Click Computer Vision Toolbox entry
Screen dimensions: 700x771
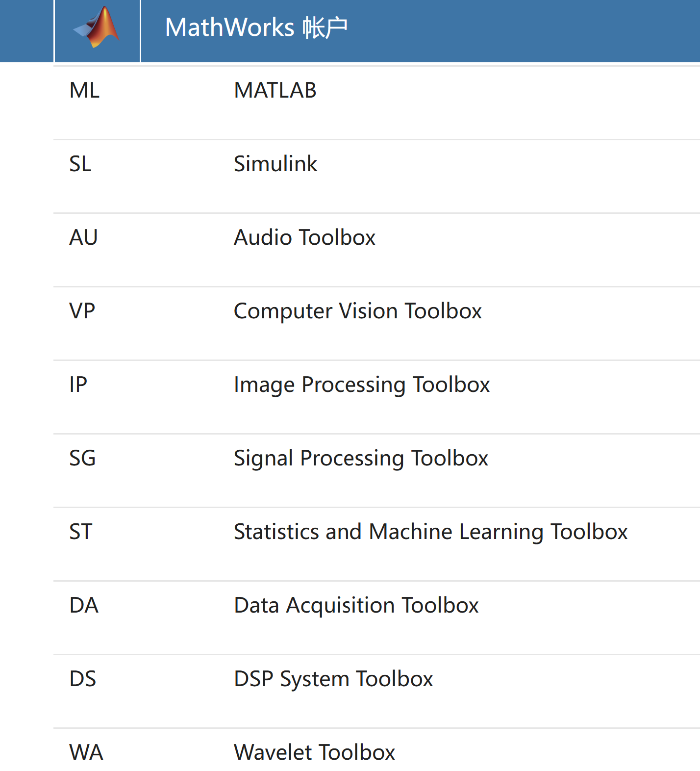pyautogui.click(x=357, y=311)
